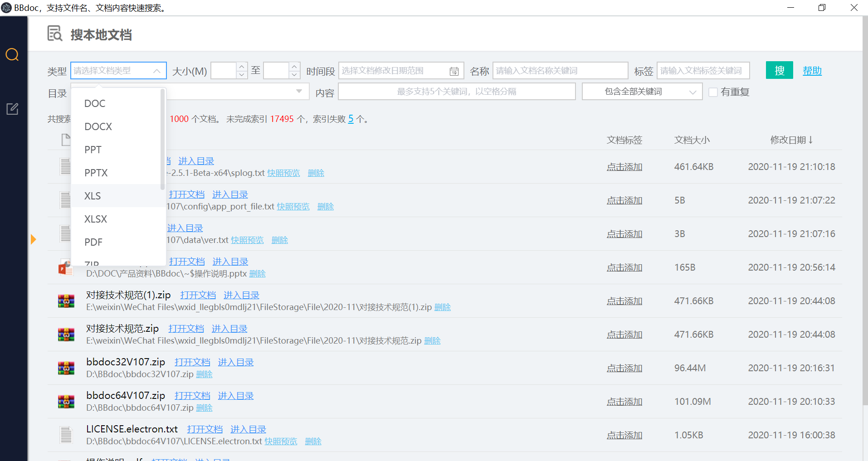Screen dimensions: 868x461
Task: Click the file name bbdoc64V107.zip
Action: point(126,396)
